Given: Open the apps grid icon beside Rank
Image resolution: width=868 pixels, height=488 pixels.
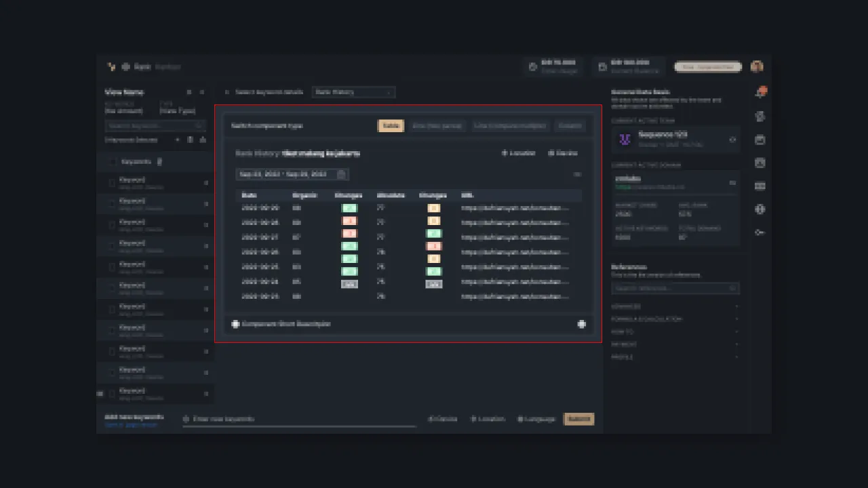Looking at the screenshot, I should tap(125, 67).
